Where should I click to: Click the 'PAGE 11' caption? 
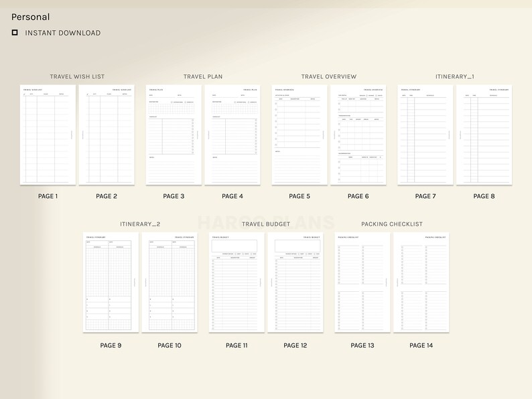click(237, 345)
